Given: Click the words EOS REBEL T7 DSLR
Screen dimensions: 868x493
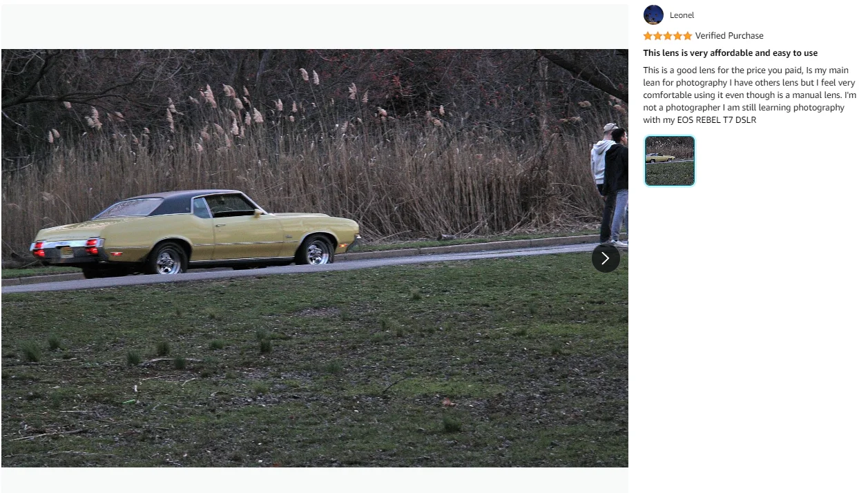Looking at the screenshot, I should tap(716, 120).
